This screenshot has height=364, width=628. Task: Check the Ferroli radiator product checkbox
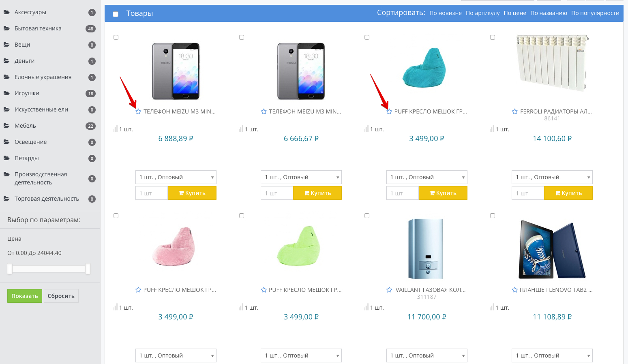tap(493, 37)
